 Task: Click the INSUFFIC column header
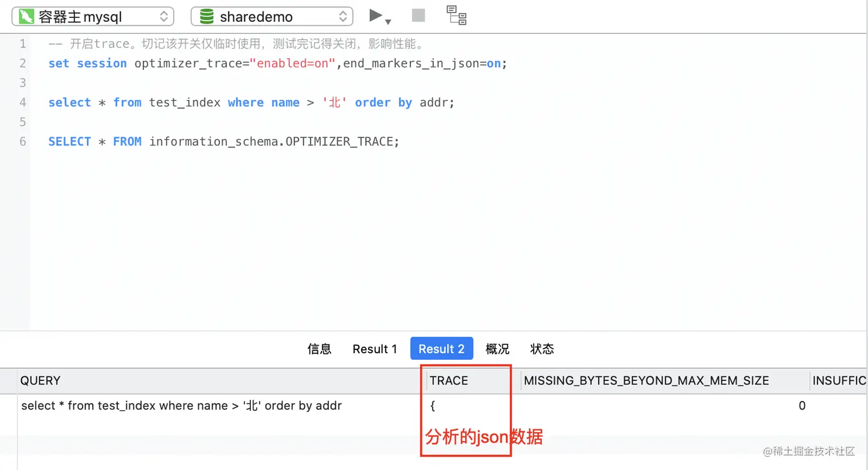(839, 381)
